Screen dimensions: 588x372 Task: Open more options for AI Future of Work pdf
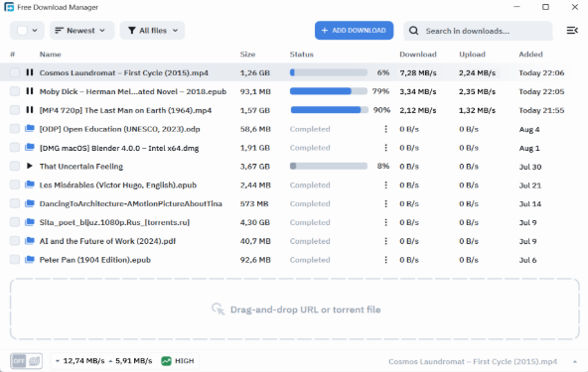tap(385, 241)
